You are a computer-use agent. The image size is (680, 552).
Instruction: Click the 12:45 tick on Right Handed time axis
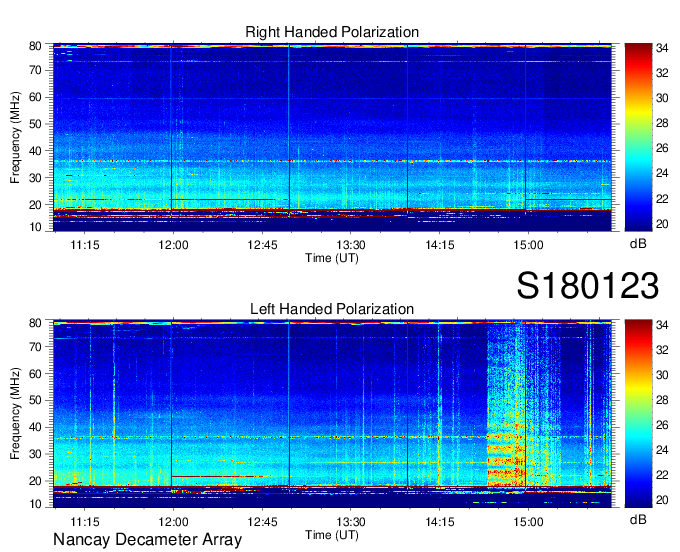262,245
